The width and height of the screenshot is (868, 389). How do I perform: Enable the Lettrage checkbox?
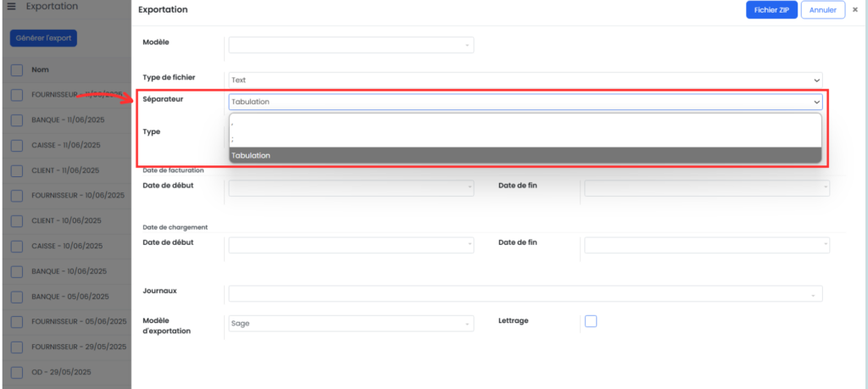(x=591, y=321)
